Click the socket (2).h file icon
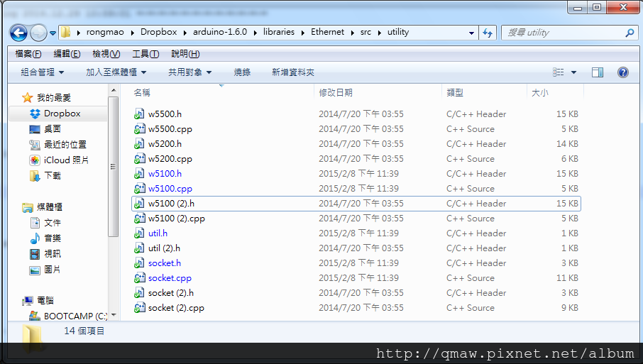This screenshot has width=643, height=364. tap(139, 292)
